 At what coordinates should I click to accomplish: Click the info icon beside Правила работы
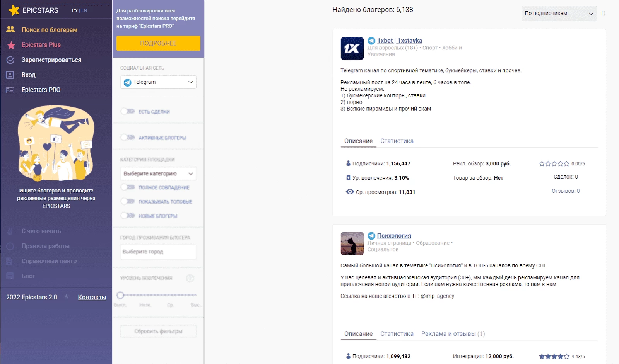point(10,246)
